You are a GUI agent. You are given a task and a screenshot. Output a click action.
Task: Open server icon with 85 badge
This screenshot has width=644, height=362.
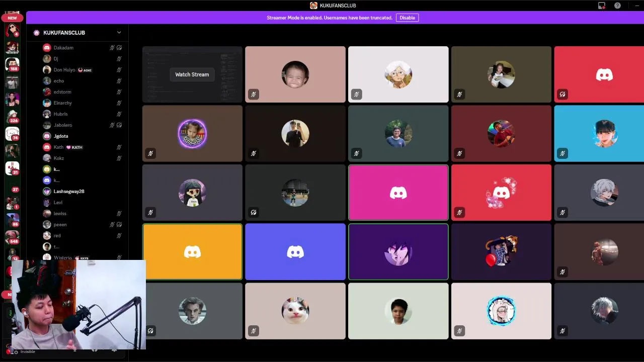tap(12, 220)
